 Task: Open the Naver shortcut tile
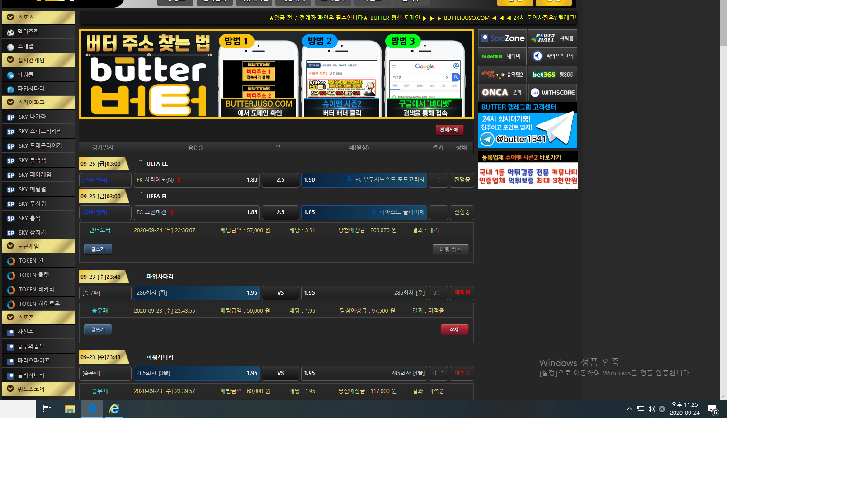coord(502,56)
